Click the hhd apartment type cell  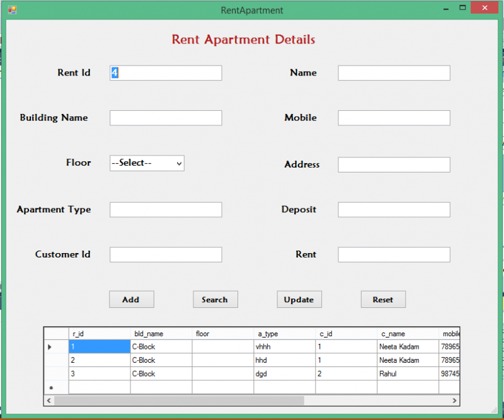click(285, 360)
